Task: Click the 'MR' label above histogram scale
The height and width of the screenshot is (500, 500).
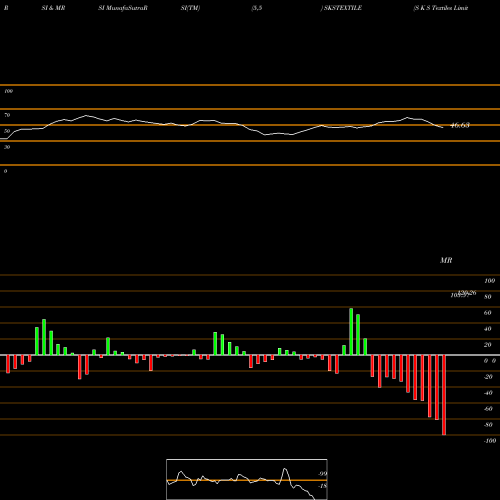Action: [x=446, y=260]
